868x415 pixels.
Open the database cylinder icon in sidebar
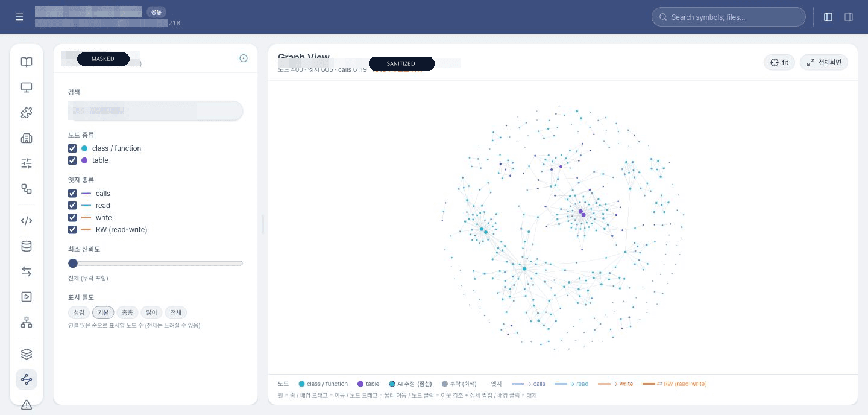pyautogui.click(x=27, y=246)
